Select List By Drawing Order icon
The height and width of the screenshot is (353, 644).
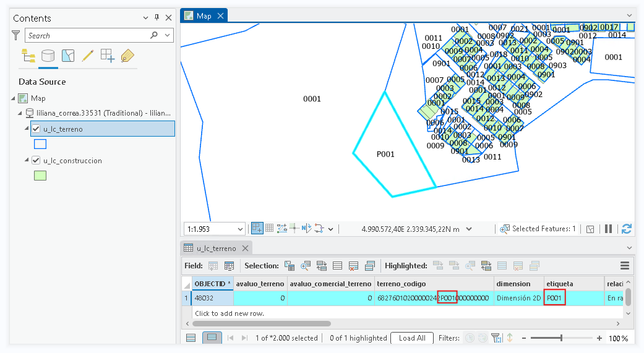tap(28, 56)
